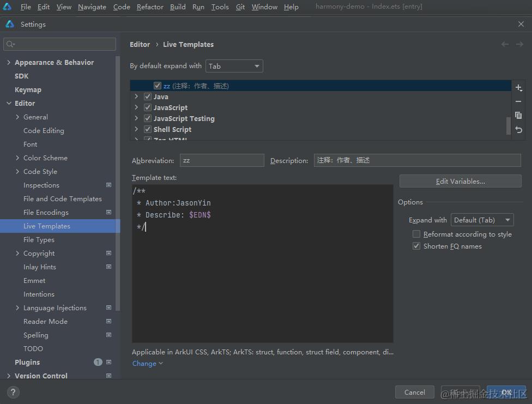The width and height of the screenshot is (532, 404).
Task: Select the File Types settings page
Action: coord(39,240)
